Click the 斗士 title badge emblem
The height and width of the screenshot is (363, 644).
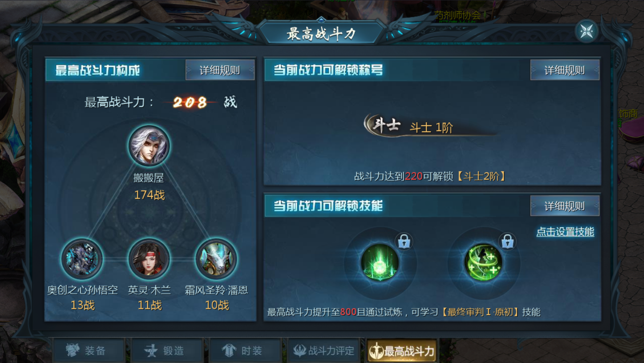tap(383, 125)
